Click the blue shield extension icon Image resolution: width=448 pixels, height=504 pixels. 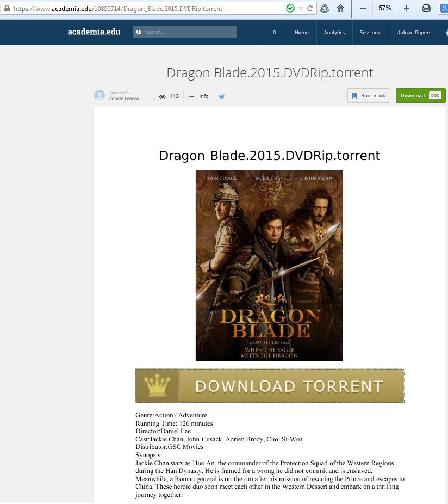click(325, 8)
